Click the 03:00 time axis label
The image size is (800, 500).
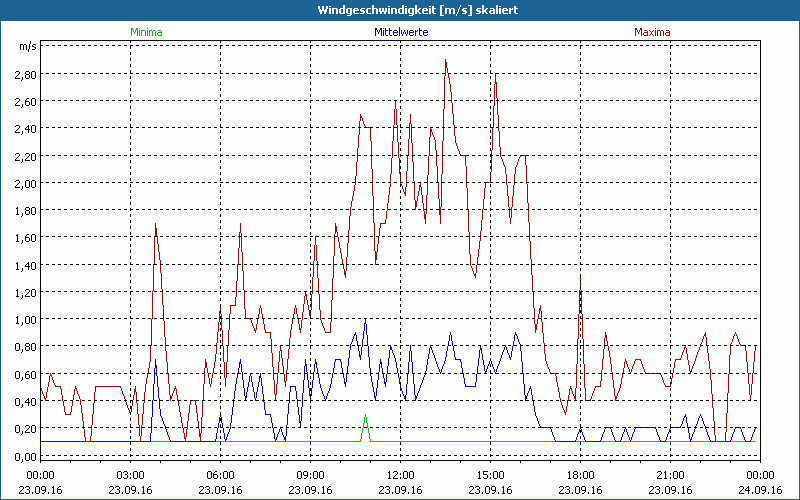click(130, 475)
